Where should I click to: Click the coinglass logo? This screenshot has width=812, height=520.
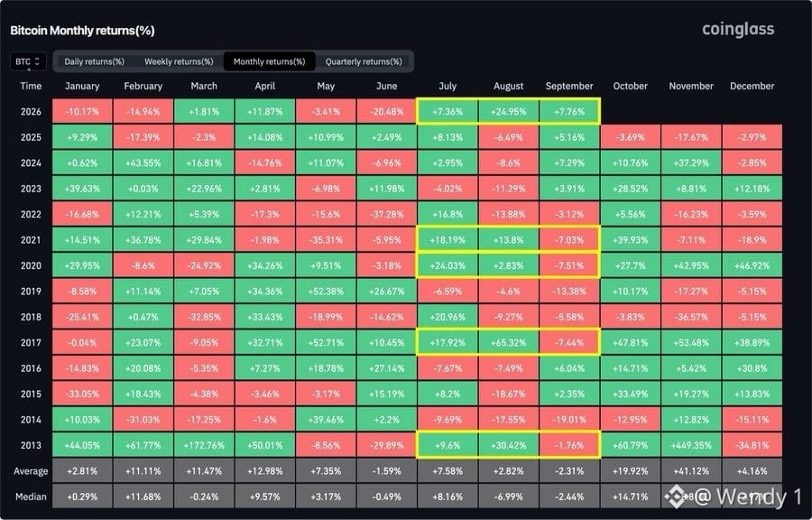pyautogui.click(x=738, y=29)
